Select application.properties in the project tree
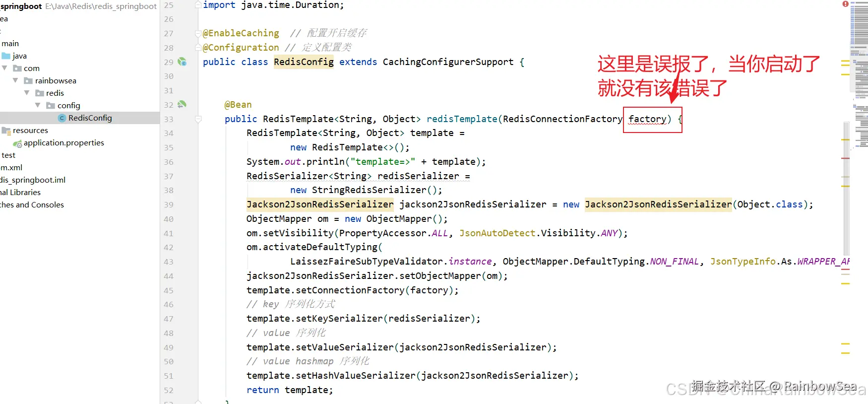The height and width of the screenshot is (404, 868). point(64,143)
